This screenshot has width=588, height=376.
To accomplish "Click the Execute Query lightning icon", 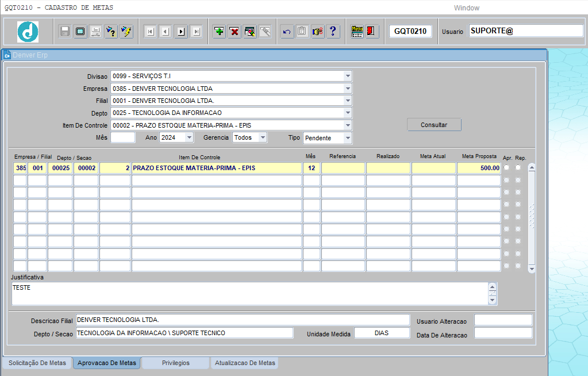I will coord(126,32).
